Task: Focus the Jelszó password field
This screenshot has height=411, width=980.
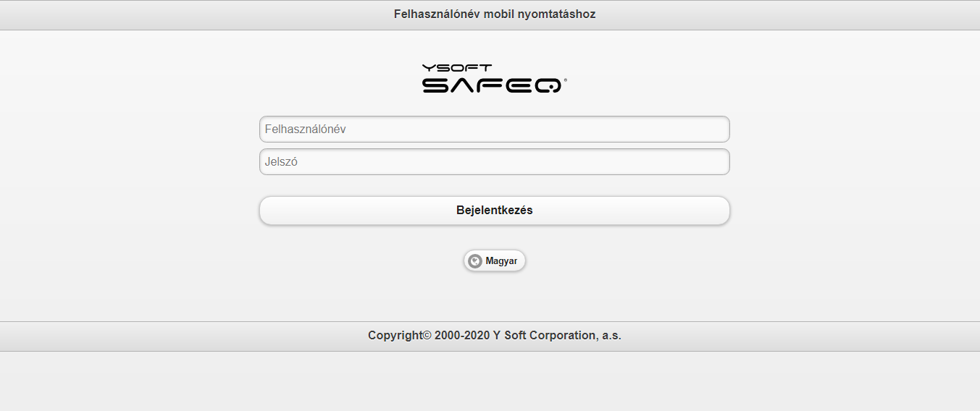Action: 494,162
